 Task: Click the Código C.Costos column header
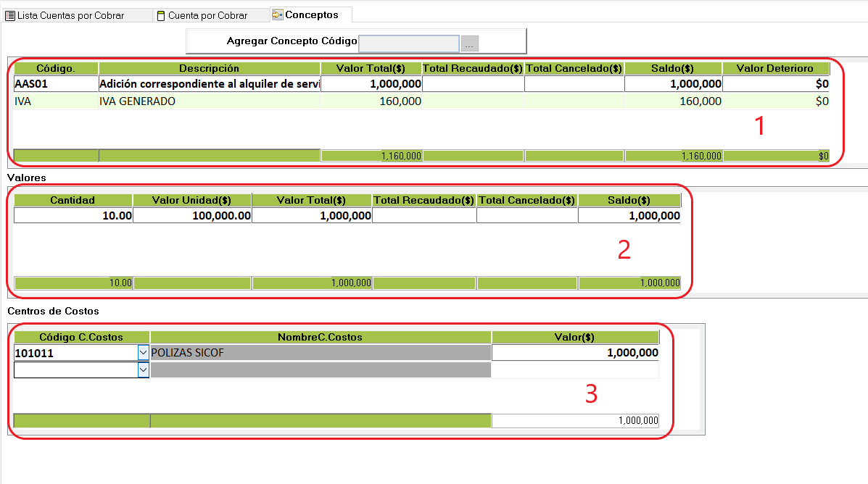(x=81, y=338)
